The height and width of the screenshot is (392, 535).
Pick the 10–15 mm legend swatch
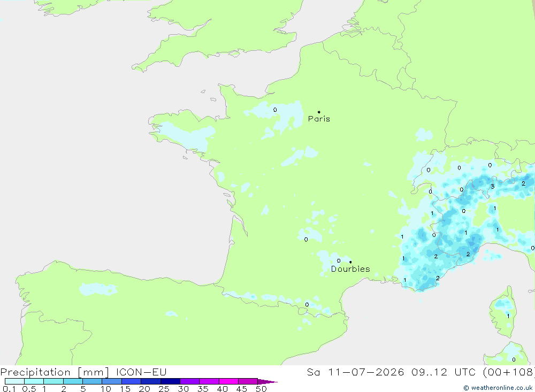coord(112,381)
